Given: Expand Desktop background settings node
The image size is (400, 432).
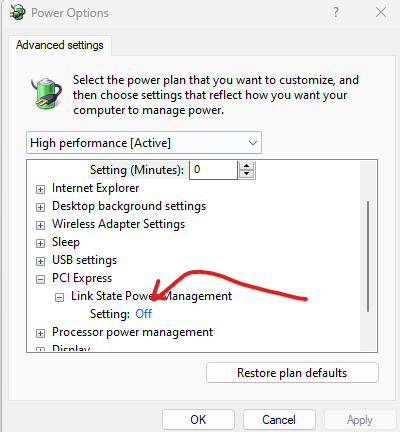Looking at the screenshot, I should point(40,207).
